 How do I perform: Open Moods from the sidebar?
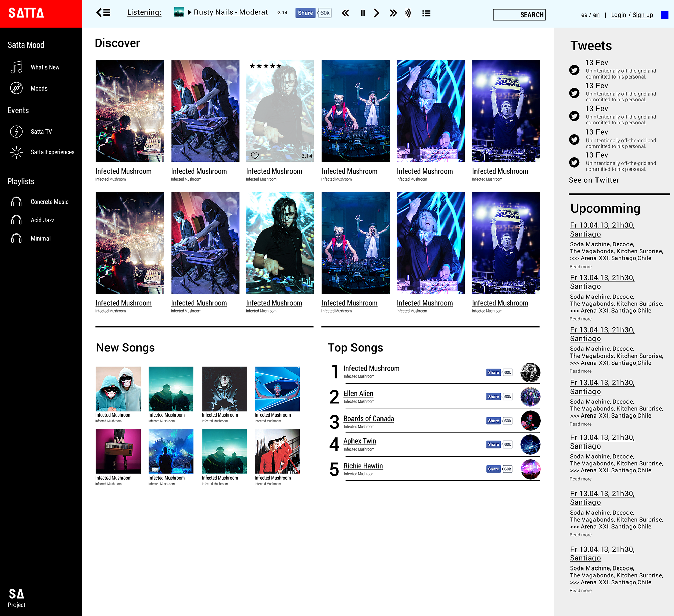coord(39,88)
